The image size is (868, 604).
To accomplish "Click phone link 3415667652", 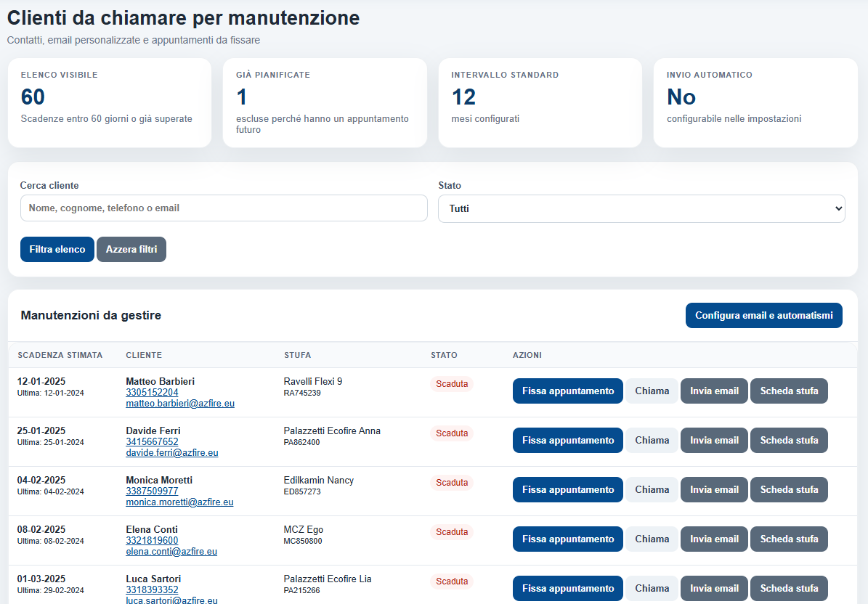I will point(153,441).
